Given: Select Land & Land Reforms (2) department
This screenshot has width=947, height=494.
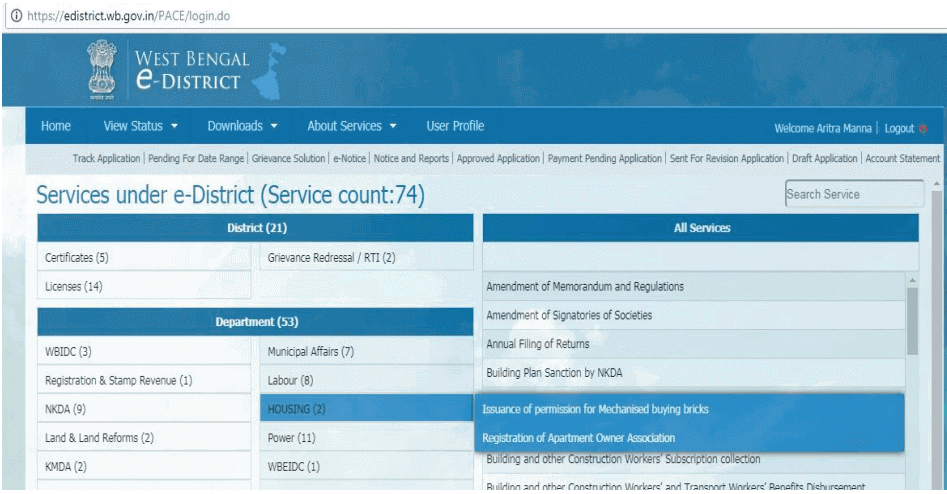Looking at the screenshot, I should tap(144, 438).
